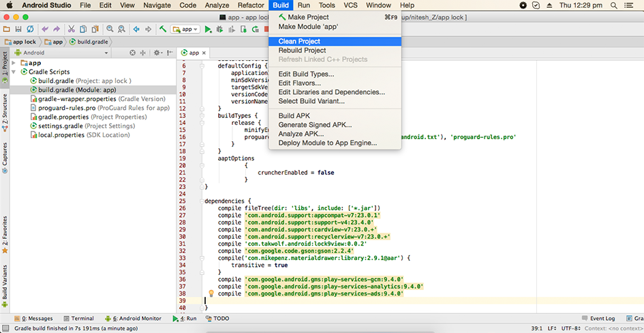Collapse the defaultConfig block at line 6
644x333 pixels.
(x=202, y=66)
